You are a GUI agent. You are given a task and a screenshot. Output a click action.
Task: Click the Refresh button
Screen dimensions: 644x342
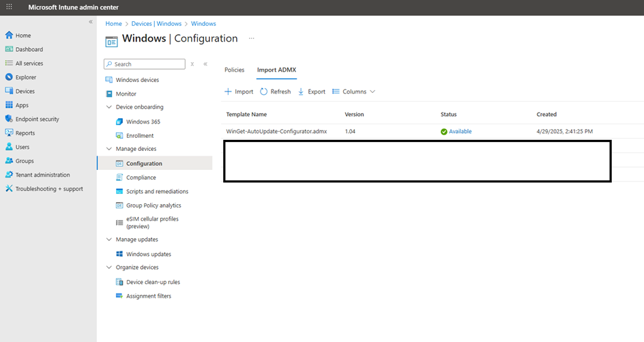275,91
